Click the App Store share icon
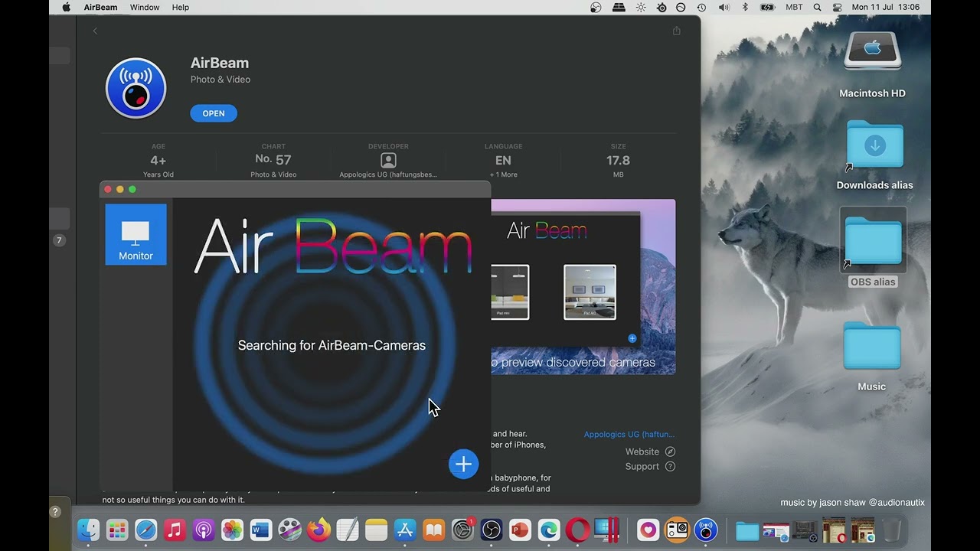 [x=676, y=31]
